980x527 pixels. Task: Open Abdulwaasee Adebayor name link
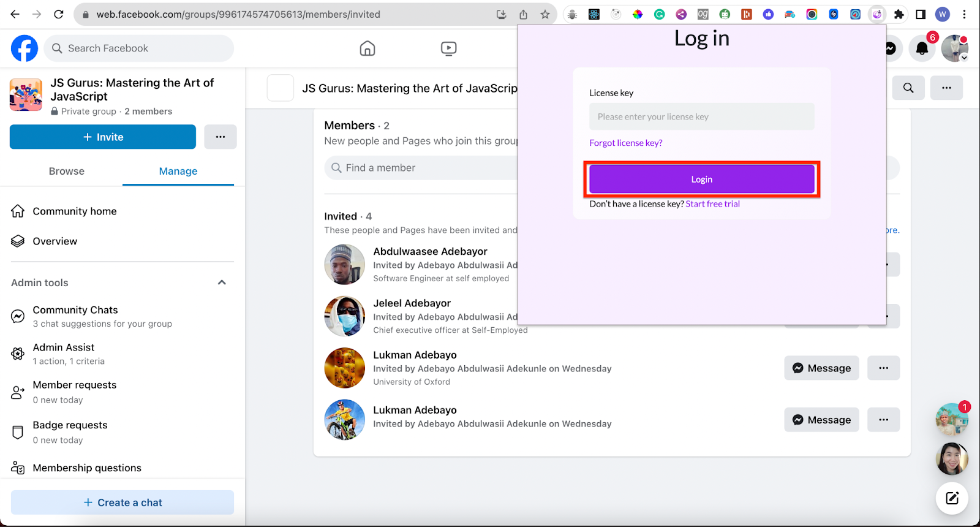click(x=431, y=251)
